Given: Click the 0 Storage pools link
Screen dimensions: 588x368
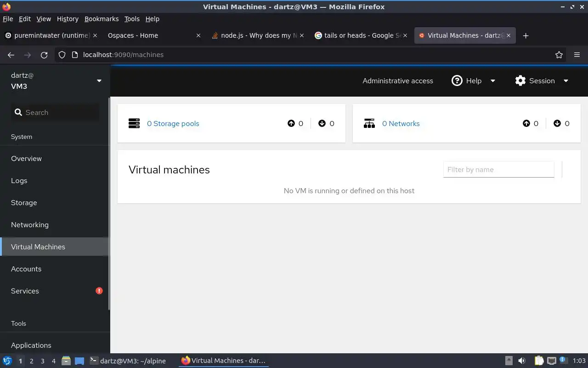Looking at the screenshot, I should 173,123.
